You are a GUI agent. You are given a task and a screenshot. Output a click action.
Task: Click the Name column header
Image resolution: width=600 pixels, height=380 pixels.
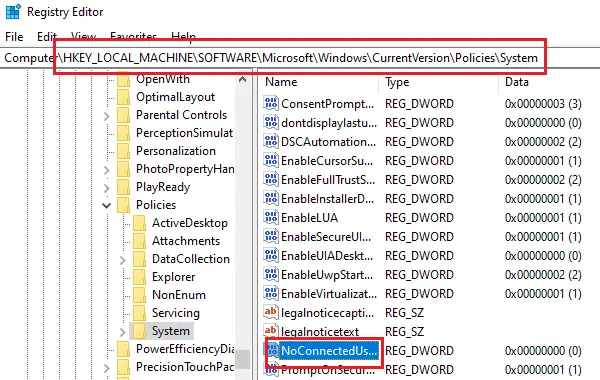pos(281,82)
